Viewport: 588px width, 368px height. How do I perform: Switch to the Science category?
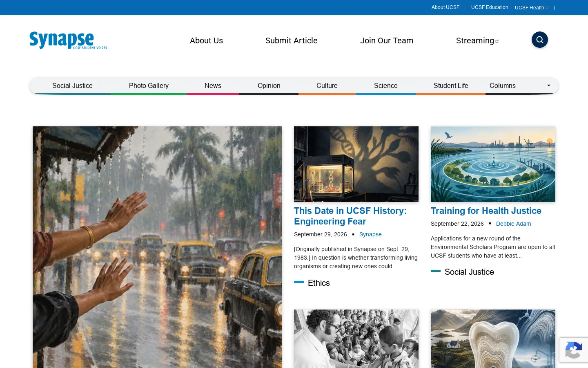click(386, 85)
